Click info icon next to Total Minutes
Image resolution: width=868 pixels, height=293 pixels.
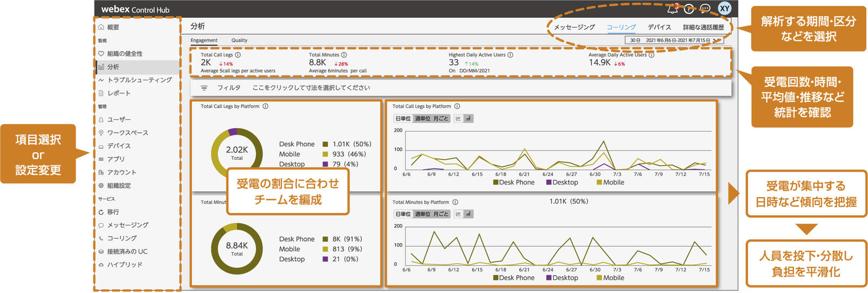click(x=344, y=55)
